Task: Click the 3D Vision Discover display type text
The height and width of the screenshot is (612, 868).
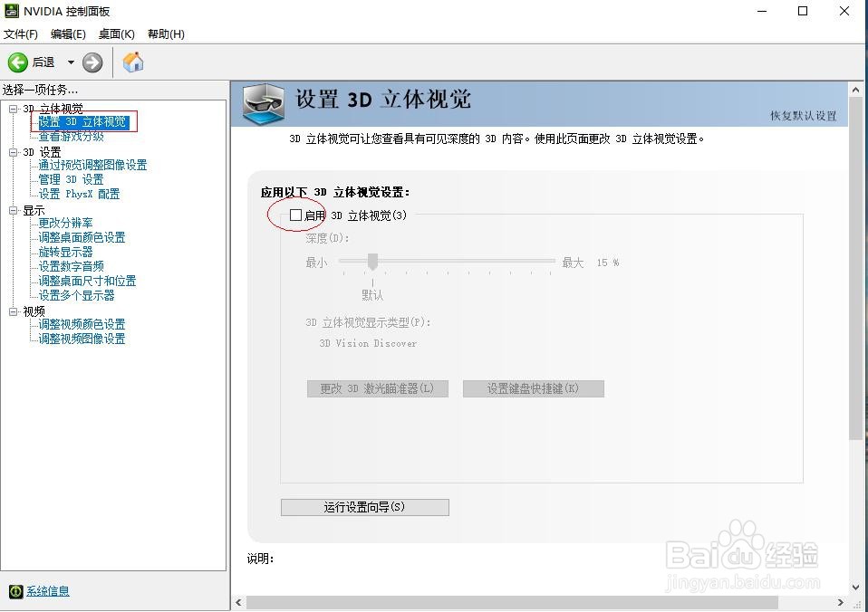Action: click(368, 343)
